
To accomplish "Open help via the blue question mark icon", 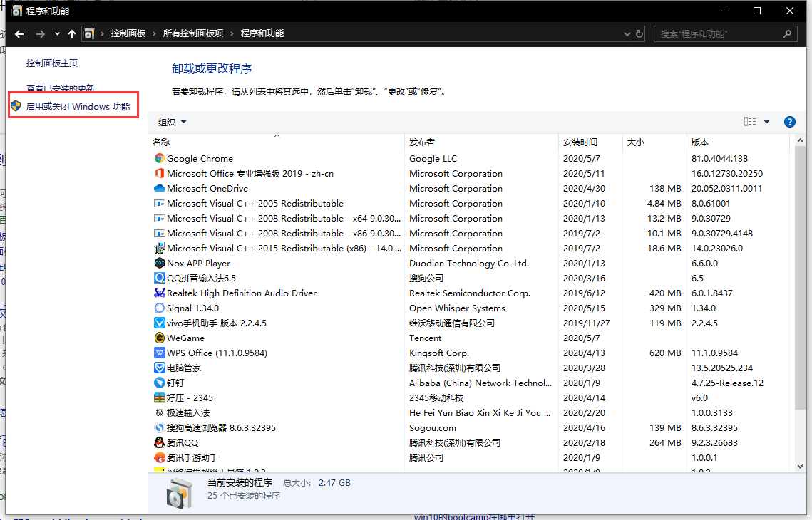I will click(x=790, y=121).
